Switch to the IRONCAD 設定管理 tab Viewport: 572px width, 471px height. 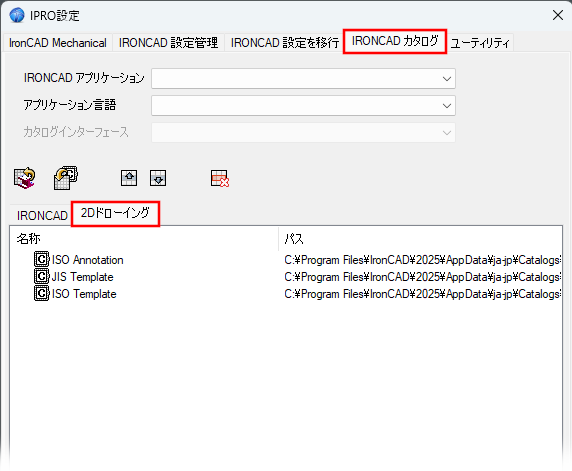168,43
